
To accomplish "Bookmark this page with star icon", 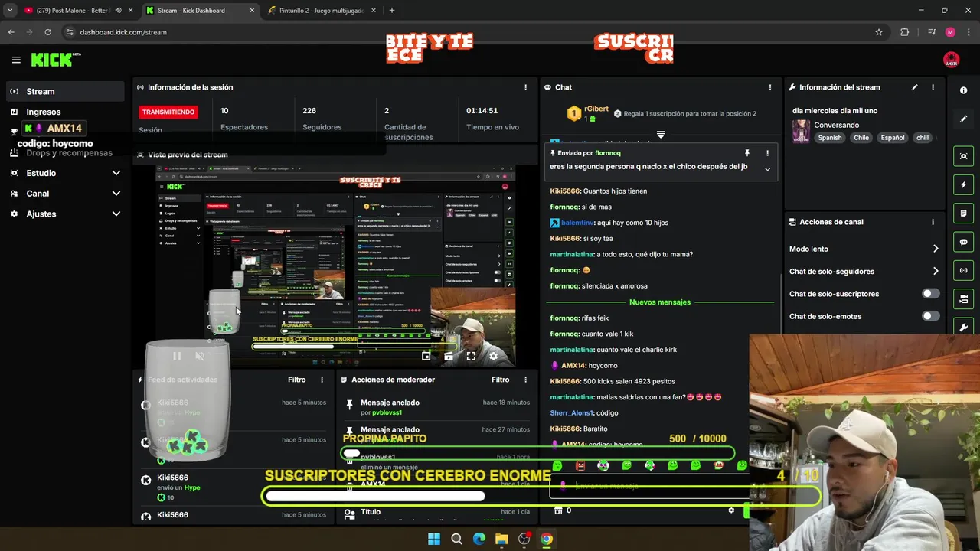I will click(879, 32).
